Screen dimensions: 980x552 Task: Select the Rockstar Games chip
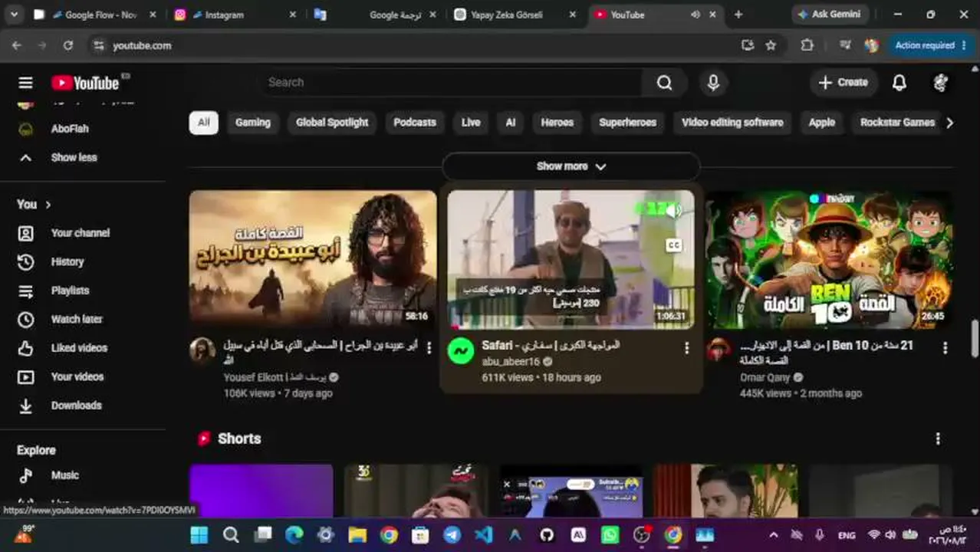pyautogui.click(x=897, y=123)
